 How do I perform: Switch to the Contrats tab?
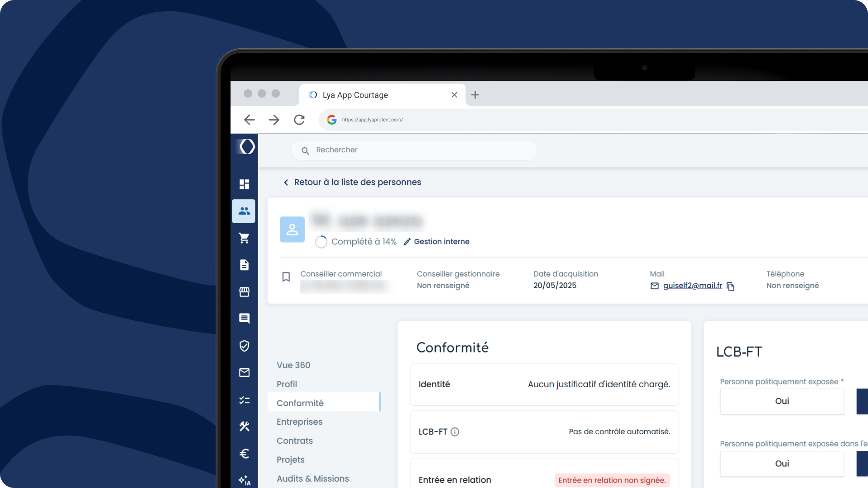coord(294,441)
